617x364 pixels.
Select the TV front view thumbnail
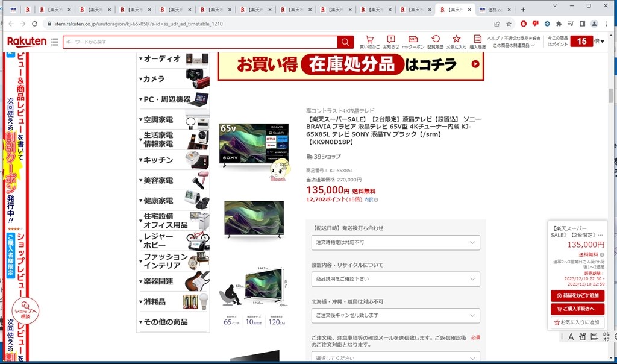254,219
